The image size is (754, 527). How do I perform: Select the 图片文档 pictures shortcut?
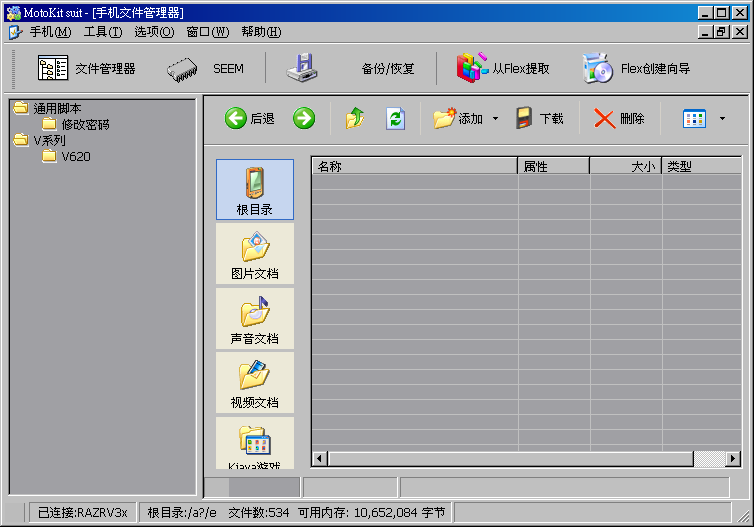[x=255, y=254]
